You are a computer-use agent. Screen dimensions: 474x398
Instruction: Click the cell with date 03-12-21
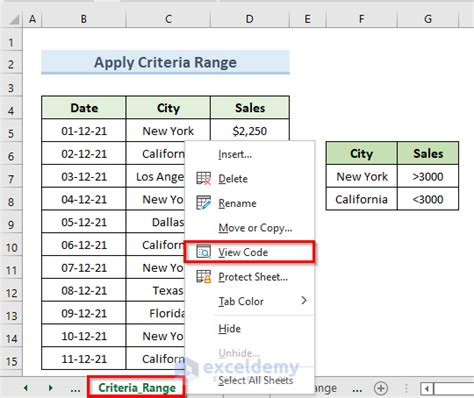84,177
